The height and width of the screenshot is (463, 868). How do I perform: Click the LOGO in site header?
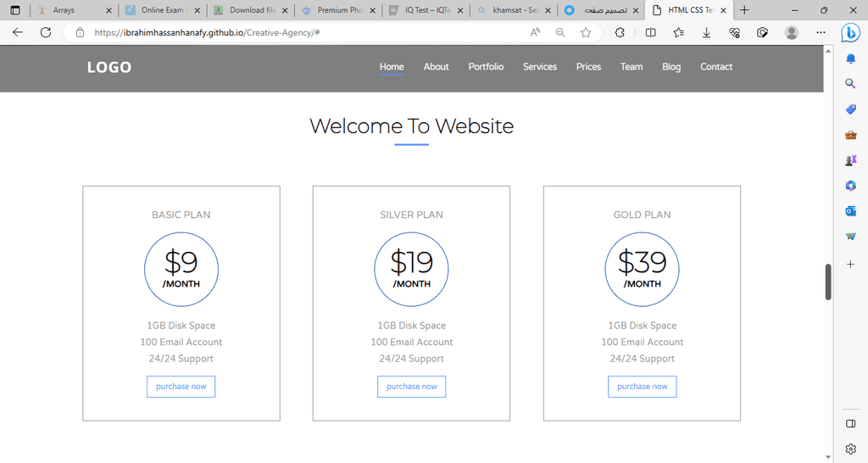(x=109, y=67)
